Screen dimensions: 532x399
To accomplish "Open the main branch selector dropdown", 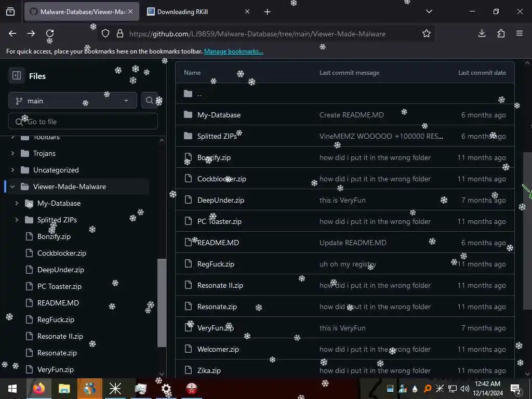I will (x=73, y=101).
